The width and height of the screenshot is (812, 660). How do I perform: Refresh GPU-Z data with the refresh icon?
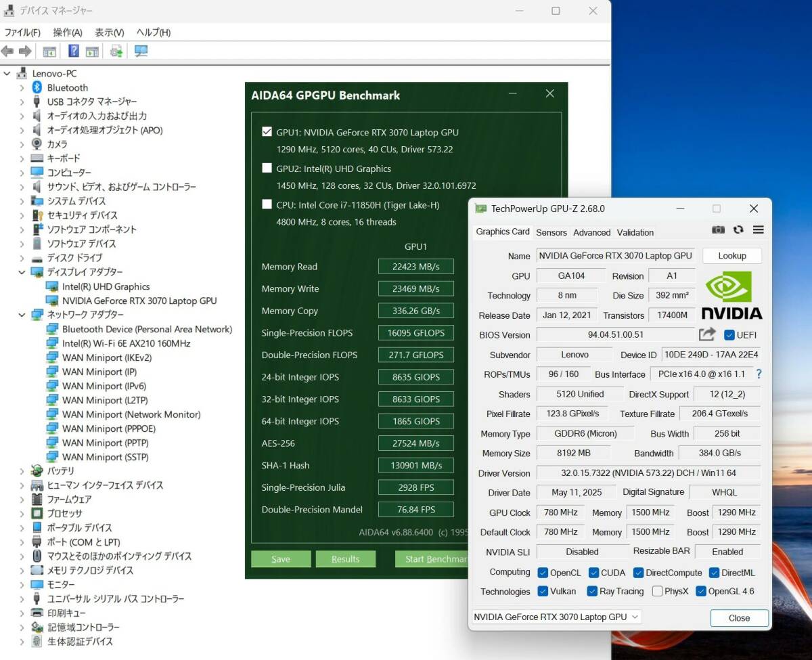click(738, 230)
